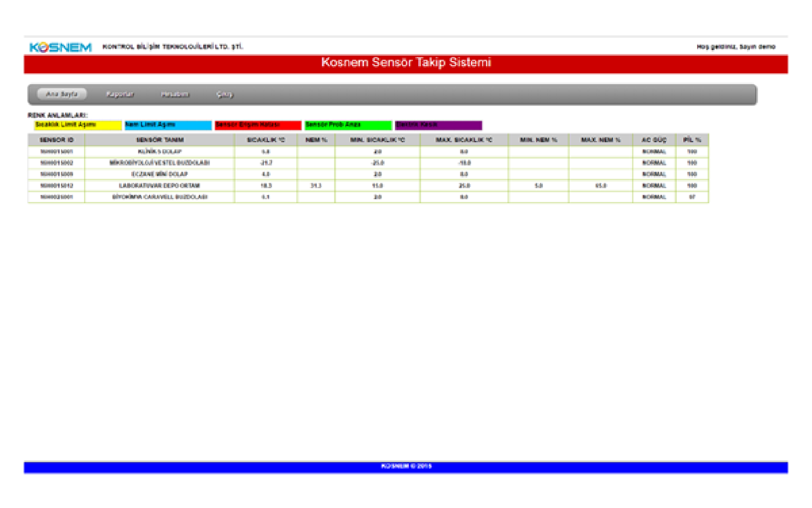This screenshot has width=812, height=508.
Task: Select the BİYOKİMYA CARAVELL BUZDOLABI row
Action: [x=160, y=197]
